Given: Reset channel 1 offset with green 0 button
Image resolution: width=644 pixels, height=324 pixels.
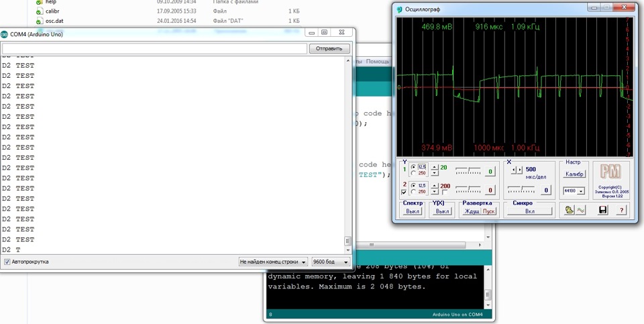Looking at the screenshot, I should click(490, 172).
